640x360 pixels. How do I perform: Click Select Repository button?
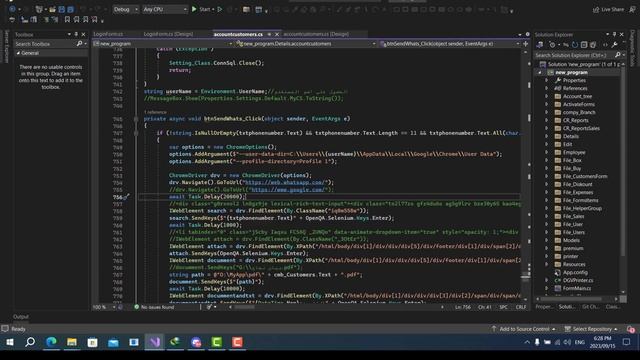[591, 329]
